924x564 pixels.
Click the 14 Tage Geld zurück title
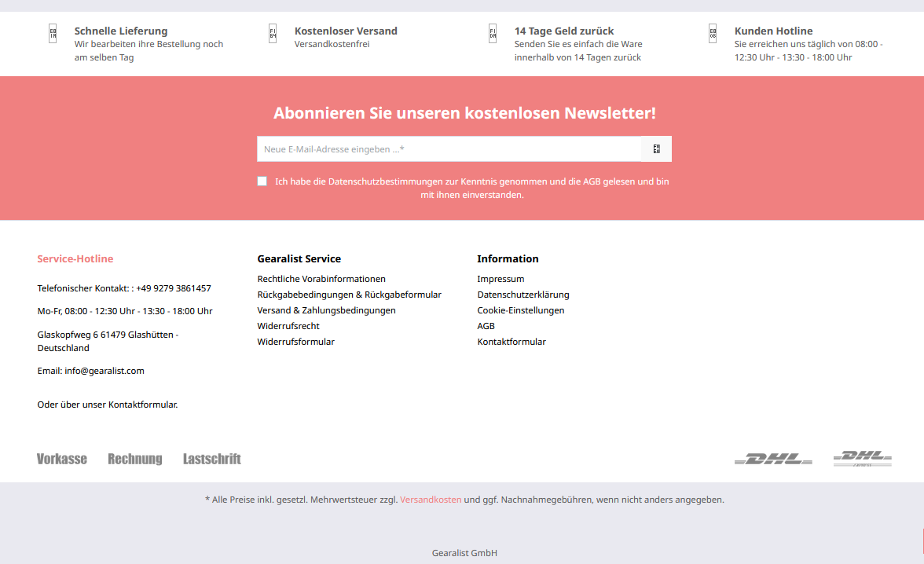tap(564, 31)
